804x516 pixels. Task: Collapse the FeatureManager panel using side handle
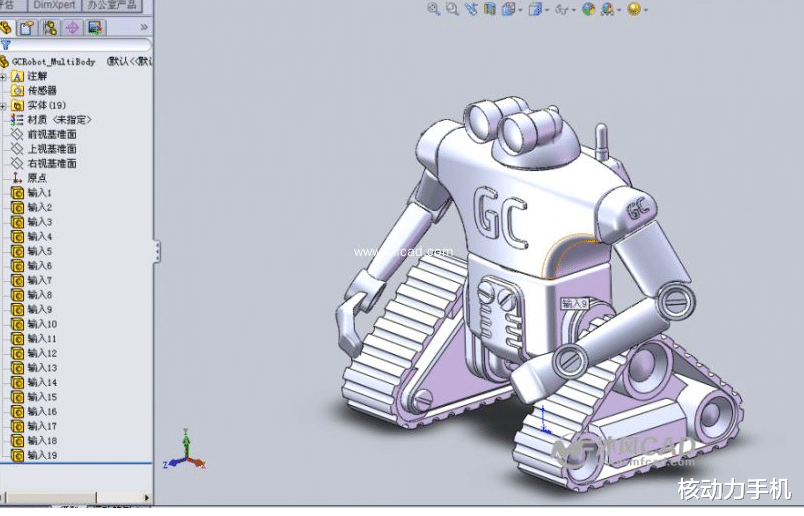pyautogui.click(x=157, y=251)
